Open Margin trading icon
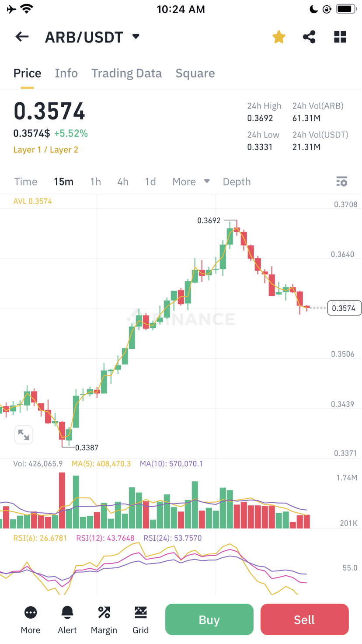362x644 pixels. click(104, 620)
